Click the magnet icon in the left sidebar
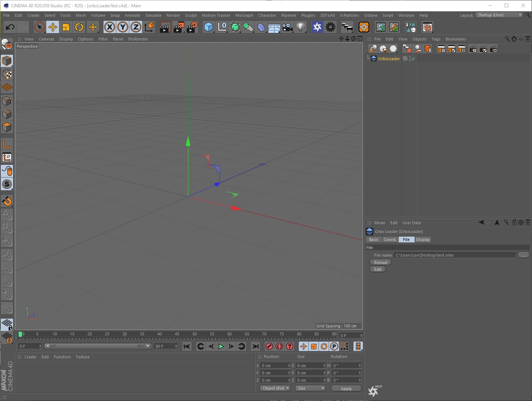This screenshot has width=532, height=401. (7, 201)
